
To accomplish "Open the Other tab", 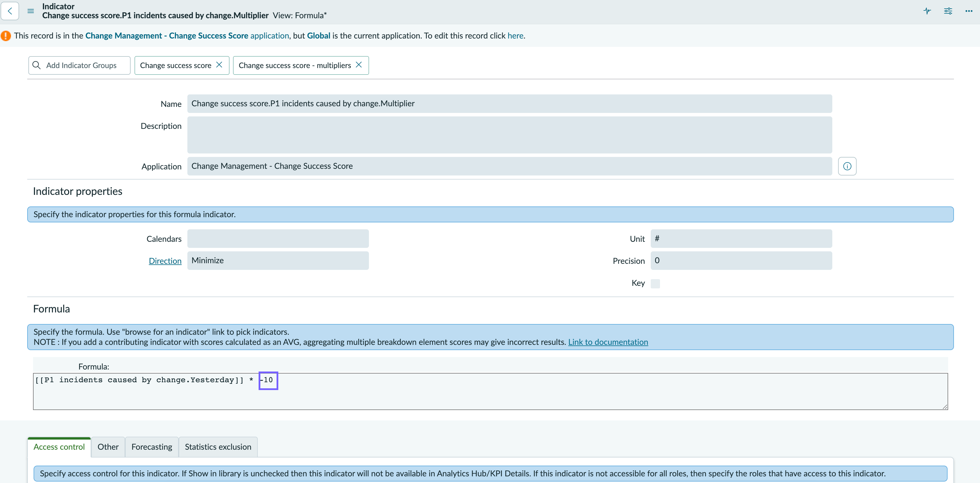I will (108, 447).
